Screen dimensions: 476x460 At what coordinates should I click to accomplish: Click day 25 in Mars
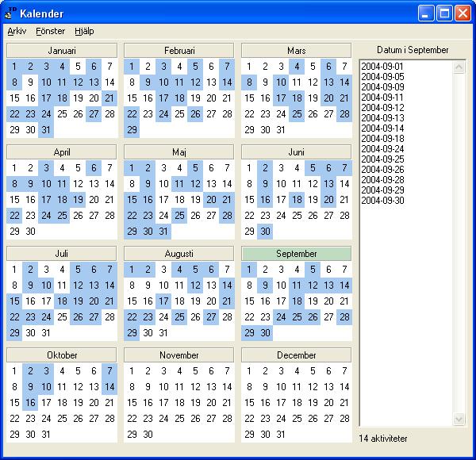click(297, 114)
